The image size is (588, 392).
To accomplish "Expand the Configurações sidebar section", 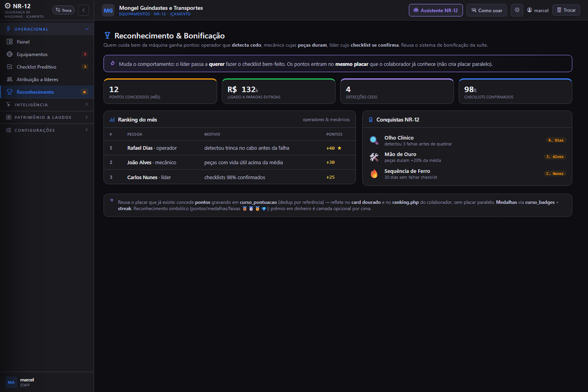I will point(47,130).
